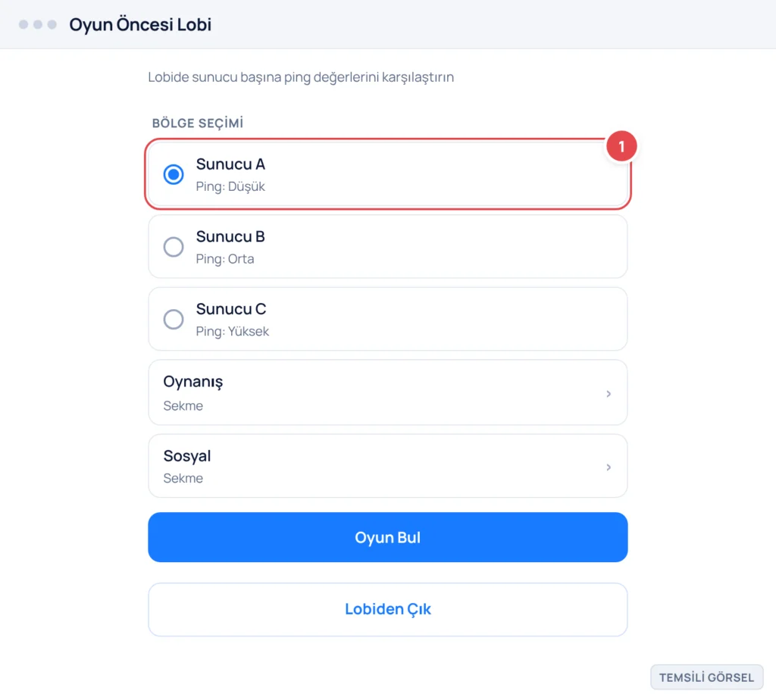This screenshot has height=700, width=776.
Task: Expand Oynanış section with chevron arrow
Action: point(609,394)
